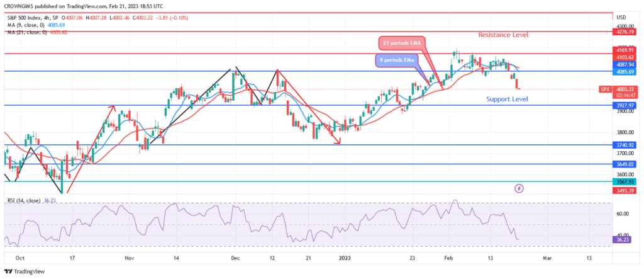This screenshot has height=279, width=644.
Task: Click the TradingView logo at bottom left
Action: [25, 271]
